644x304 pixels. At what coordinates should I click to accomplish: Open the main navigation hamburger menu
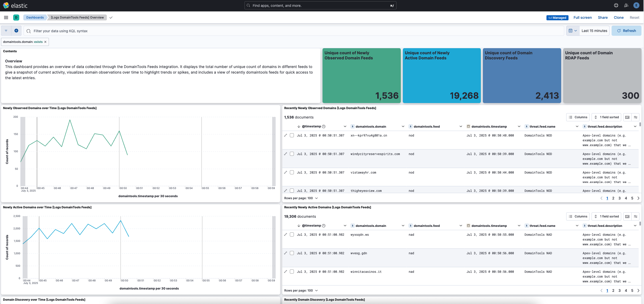(x=6, y=18)
